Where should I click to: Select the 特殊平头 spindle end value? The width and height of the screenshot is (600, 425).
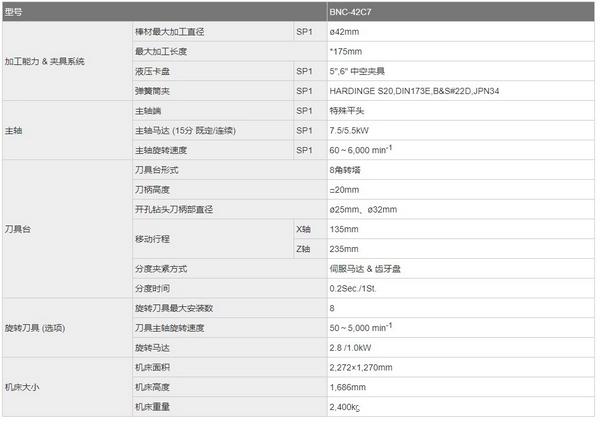coord(349,111)
